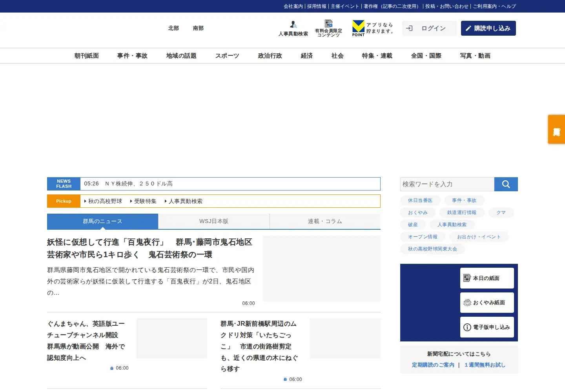Click the magnifier search button
565x392 pixels.
click(x=506, y=184)
